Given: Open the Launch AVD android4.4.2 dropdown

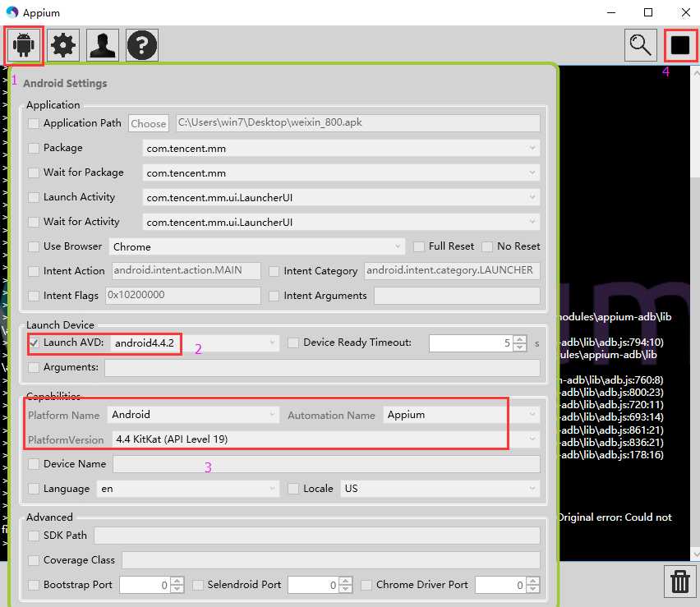Looking at the screenshot, I should point(195,343).
